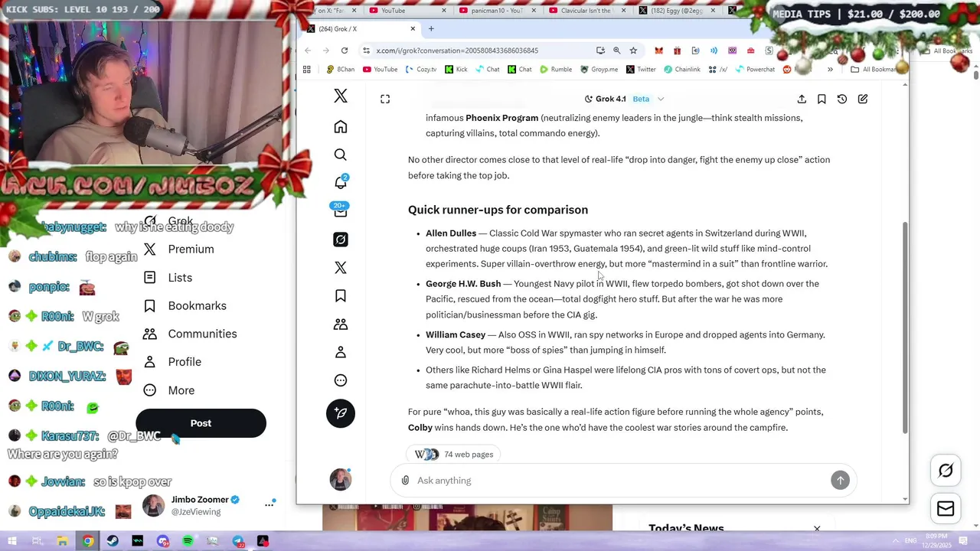Toggle Grok fullscreen expand icon
The image size is (980, 551).
[385, 99]
